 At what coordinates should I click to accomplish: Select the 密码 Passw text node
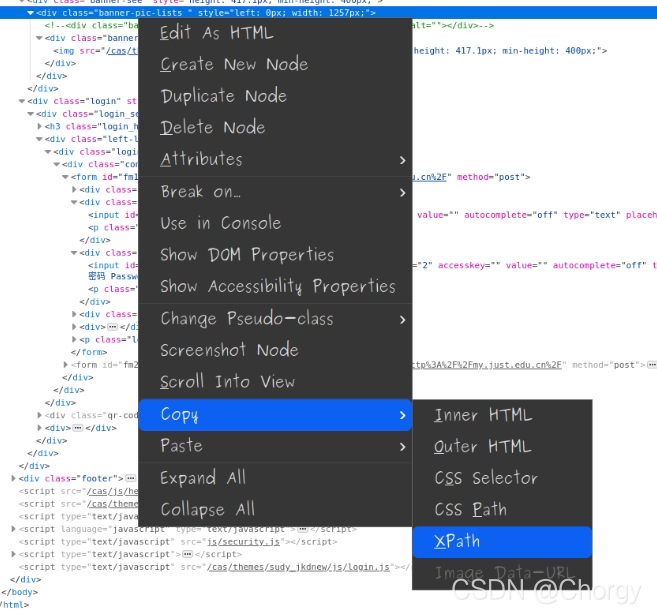[113, 276]
